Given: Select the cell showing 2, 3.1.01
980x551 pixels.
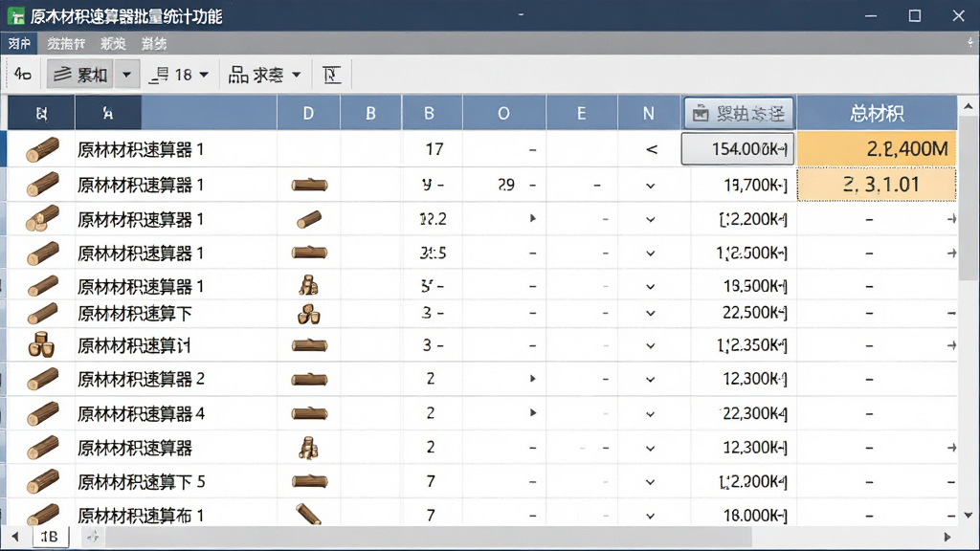Looking at the screenshot, I should [877, 185].
